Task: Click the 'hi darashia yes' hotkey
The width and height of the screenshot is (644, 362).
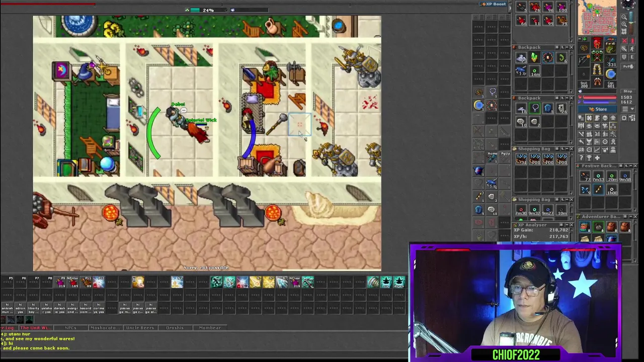Action: point(59,308)
